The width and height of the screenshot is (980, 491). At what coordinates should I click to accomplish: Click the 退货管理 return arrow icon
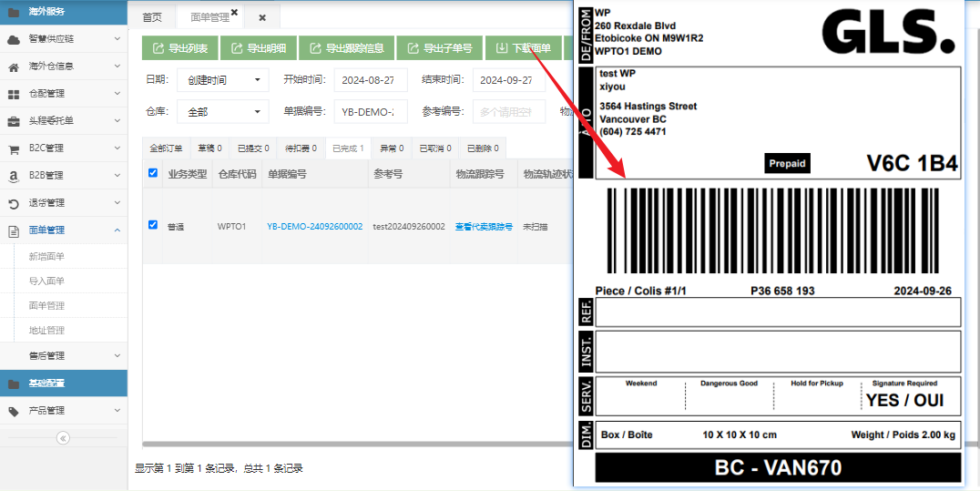point(13,203)
